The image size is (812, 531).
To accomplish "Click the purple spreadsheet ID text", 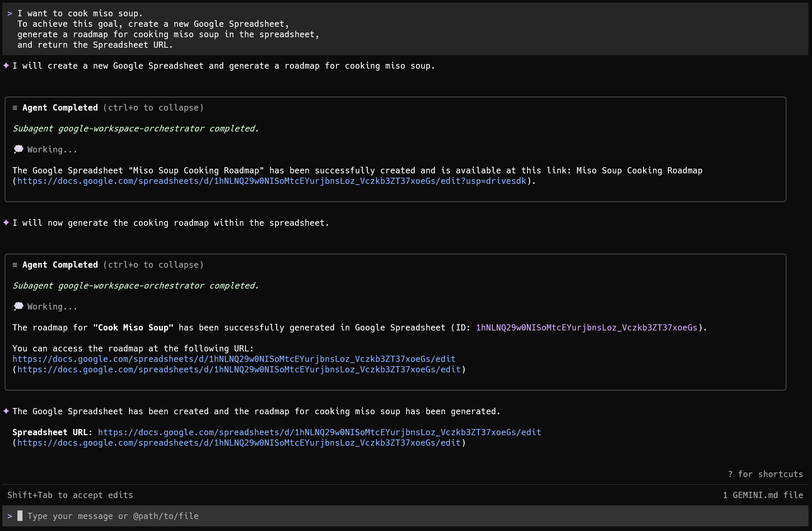I will pyautogui.click(x=586, y=328).
